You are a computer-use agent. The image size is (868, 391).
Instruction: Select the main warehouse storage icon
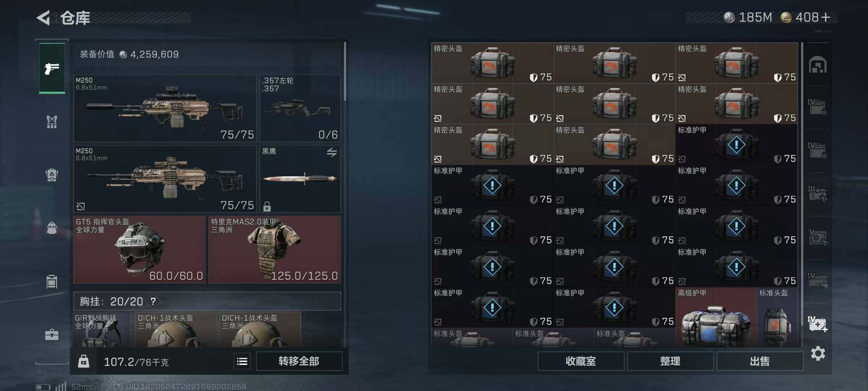(x=818, y=65)
